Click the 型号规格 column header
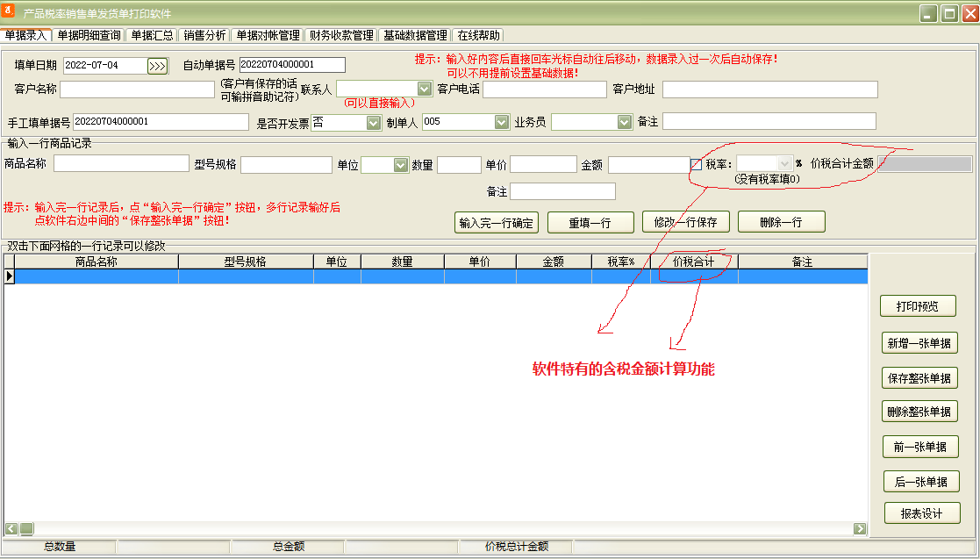980x559 pixels. (246, 262)
